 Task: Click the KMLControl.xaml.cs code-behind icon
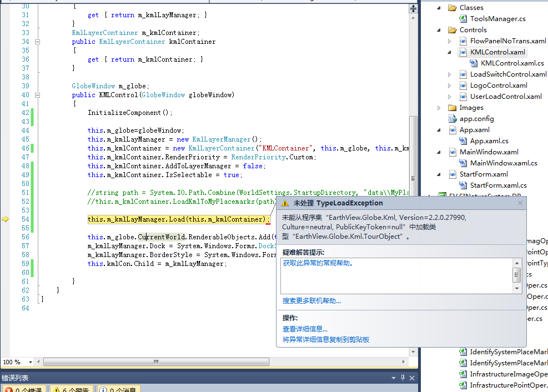[x=474, y=63]
